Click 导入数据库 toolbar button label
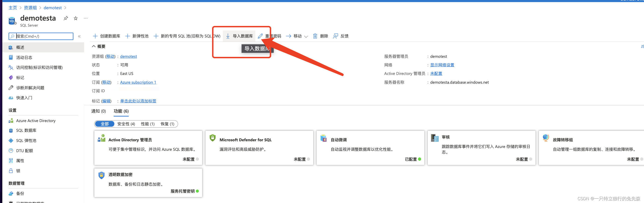 (243, 36)
